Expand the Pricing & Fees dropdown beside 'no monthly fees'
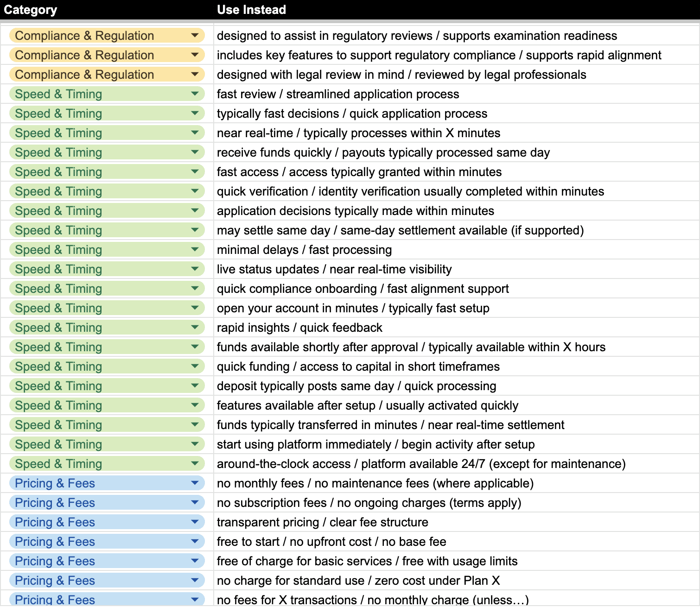 (x=196, y=483)
